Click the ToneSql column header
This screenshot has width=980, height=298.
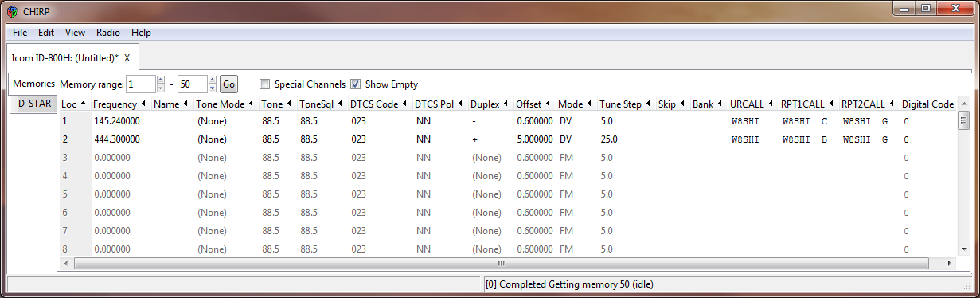tap(322, 104)
